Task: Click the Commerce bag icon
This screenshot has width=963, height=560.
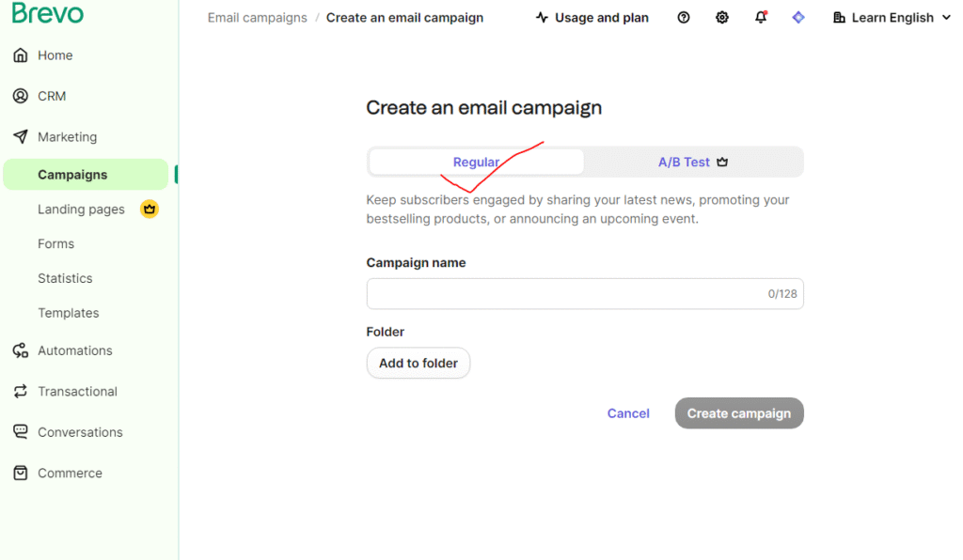Action: 21,473
